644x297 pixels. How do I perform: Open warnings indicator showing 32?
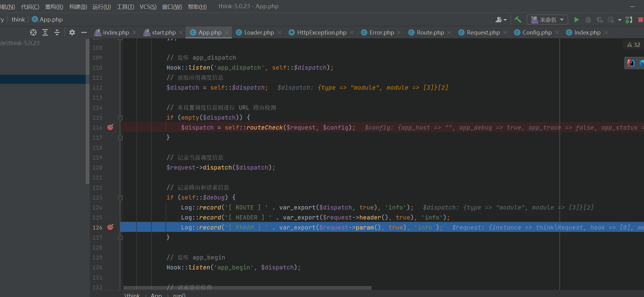[x=633, y=45]
